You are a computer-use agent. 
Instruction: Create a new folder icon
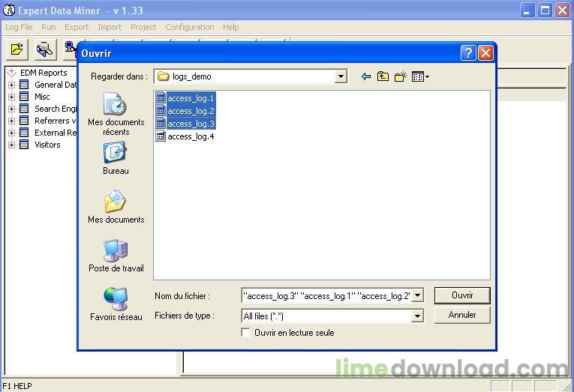pos(400,76)
